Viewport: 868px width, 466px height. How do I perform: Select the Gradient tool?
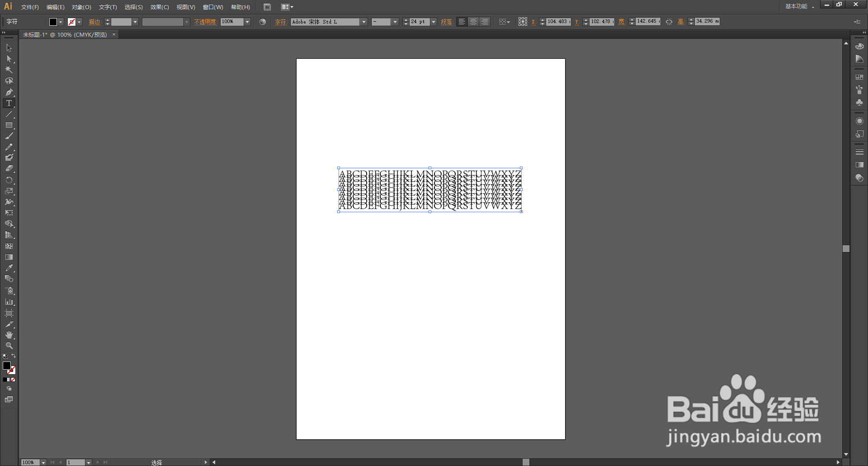click(9, 257)
